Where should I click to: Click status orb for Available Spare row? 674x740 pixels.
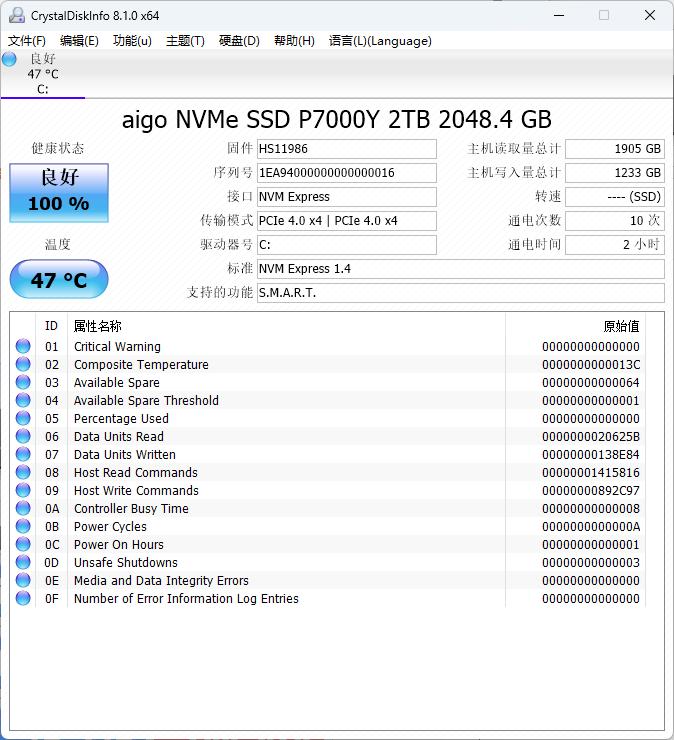tap(23, 382)
